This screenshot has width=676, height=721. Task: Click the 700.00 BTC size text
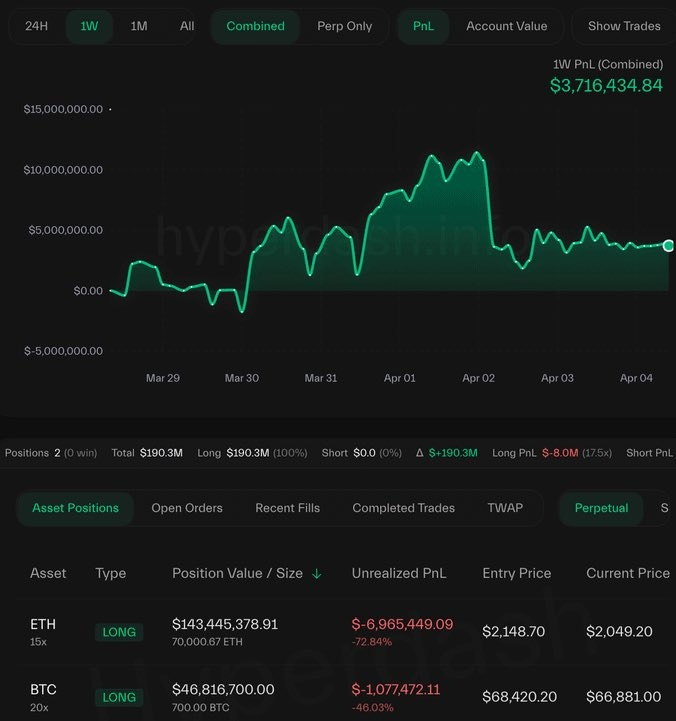[201, 707]
